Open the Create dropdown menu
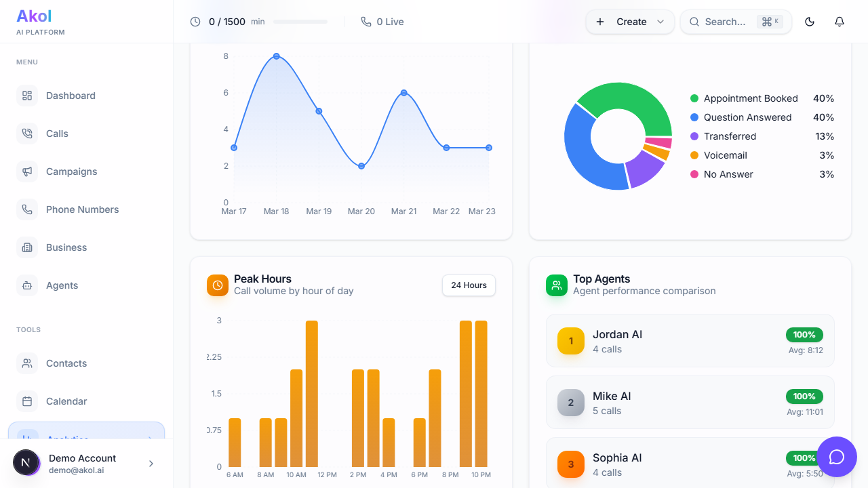This screenshot has width=868, height=488. point(630,22)
